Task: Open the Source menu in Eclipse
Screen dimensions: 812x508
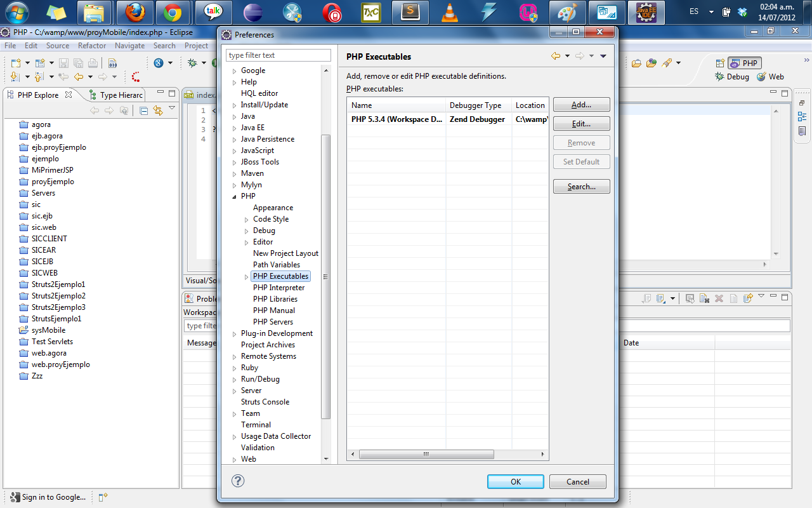Action: 58,46
